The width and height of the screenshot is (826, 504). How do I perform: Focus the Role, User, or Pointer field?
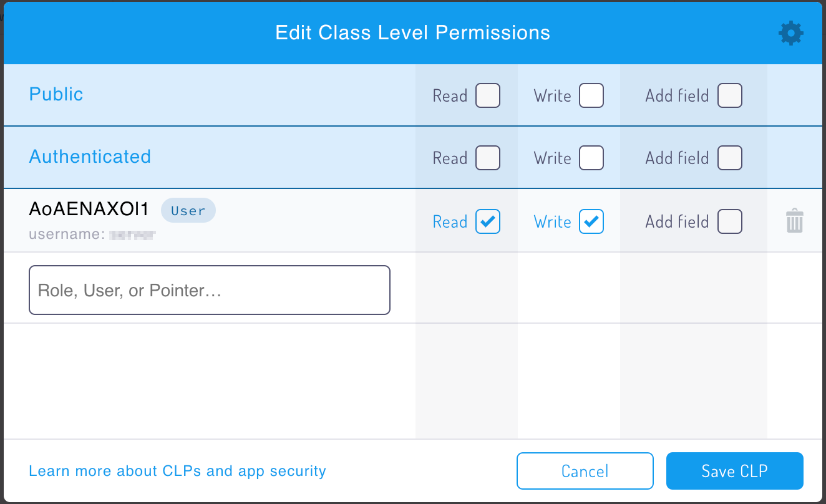[x=210, y=290]
